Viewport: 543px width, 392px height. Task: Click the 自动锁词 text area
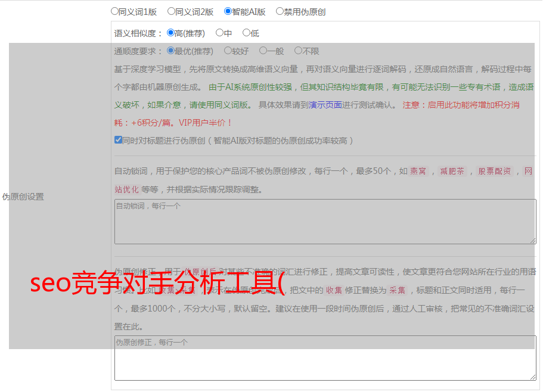click(x=325, y=221)
